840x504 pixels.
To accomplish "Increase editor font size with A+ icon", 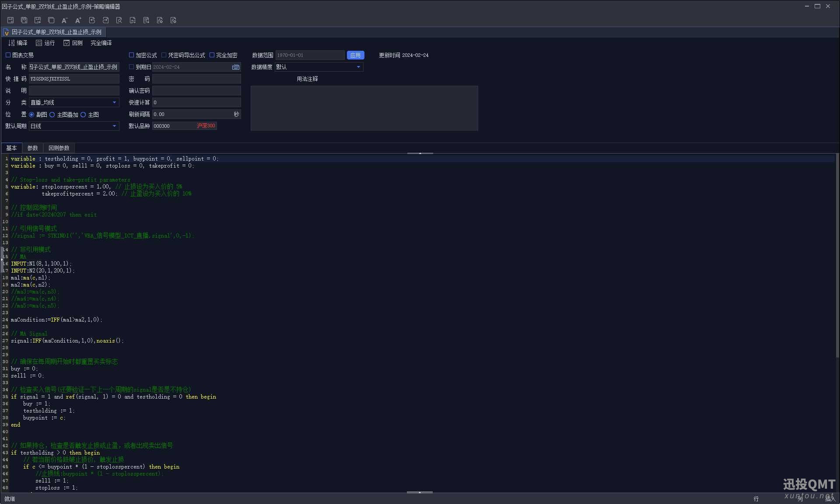I will pyautogui.click(x=78, y=20).
